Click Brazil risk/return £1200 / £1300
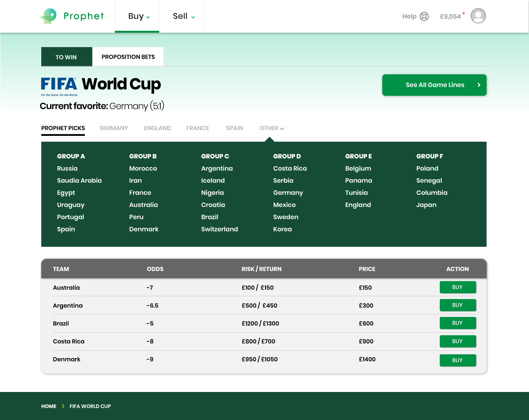 point(260,323)
